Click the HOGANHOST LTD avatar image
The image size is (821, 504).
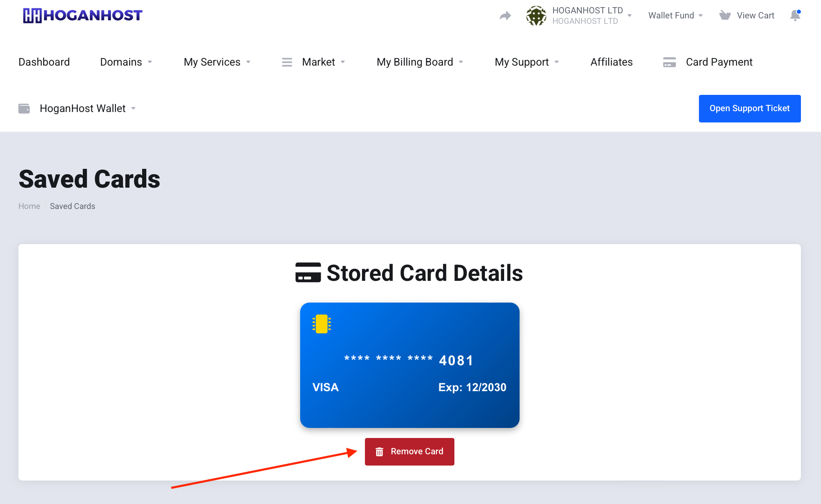click(536, 15)
